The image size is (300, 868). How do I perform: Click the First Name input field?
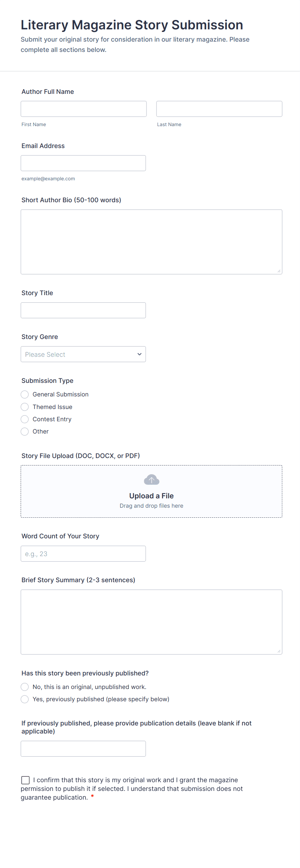pyautogui.click(x=84, y=109)
